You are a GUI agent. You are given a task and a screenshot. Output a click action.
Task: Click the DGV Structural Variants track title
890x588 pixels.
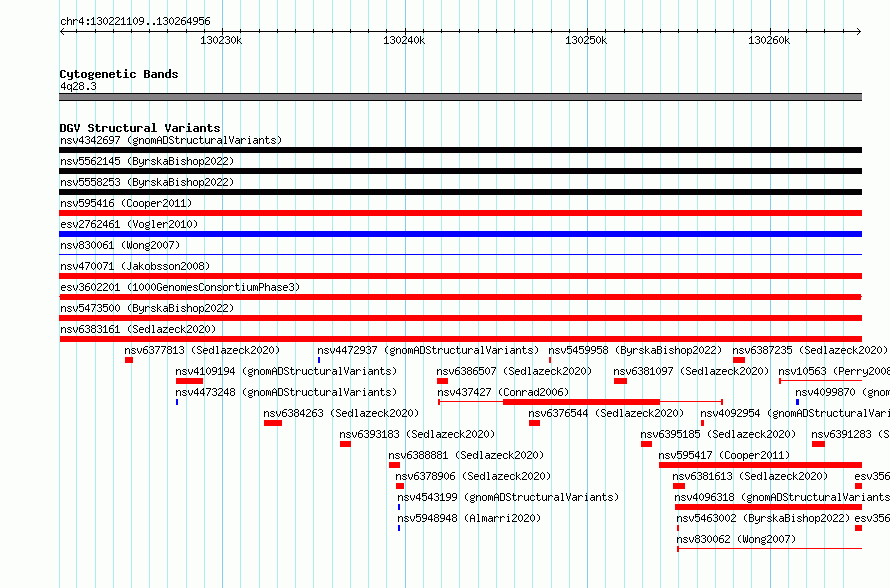[x=140, y=128]
